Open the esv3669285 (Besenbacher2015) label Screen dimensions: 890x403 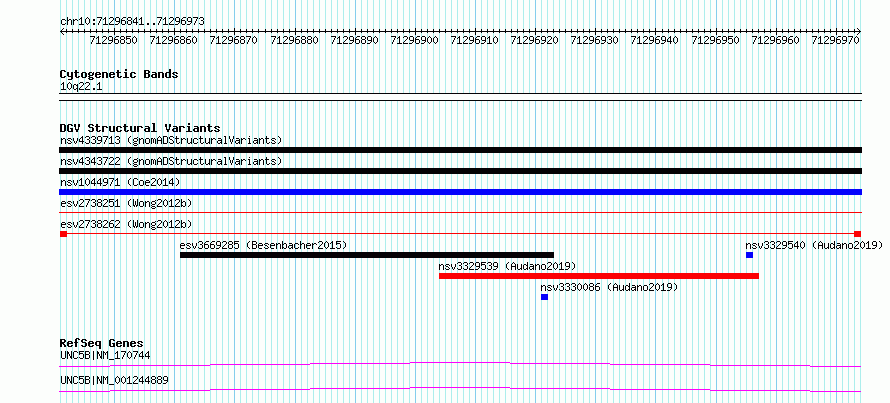263,245
